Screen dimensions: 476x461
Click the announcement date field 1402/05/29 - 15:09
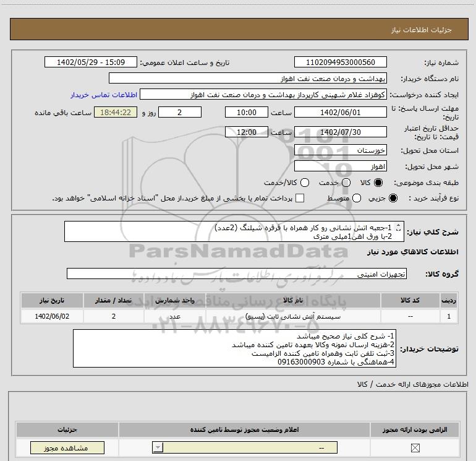coord(91,62)
